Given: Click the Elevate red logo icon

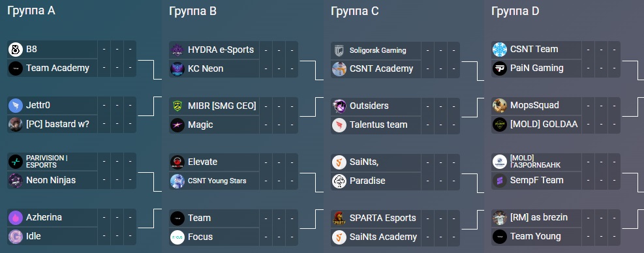Looking at the screenshot, I should point(177,162).
